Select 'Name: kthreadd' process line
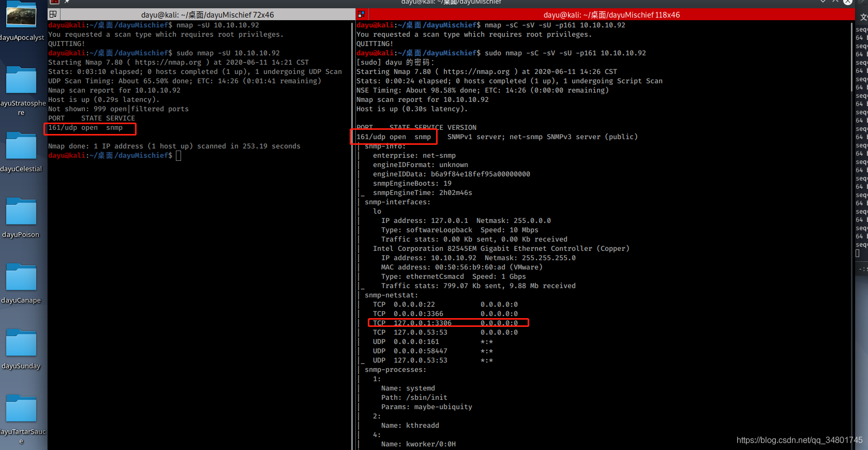Image resolution: width=868 pixels, height=450 pixels. [x=410, y=425]
